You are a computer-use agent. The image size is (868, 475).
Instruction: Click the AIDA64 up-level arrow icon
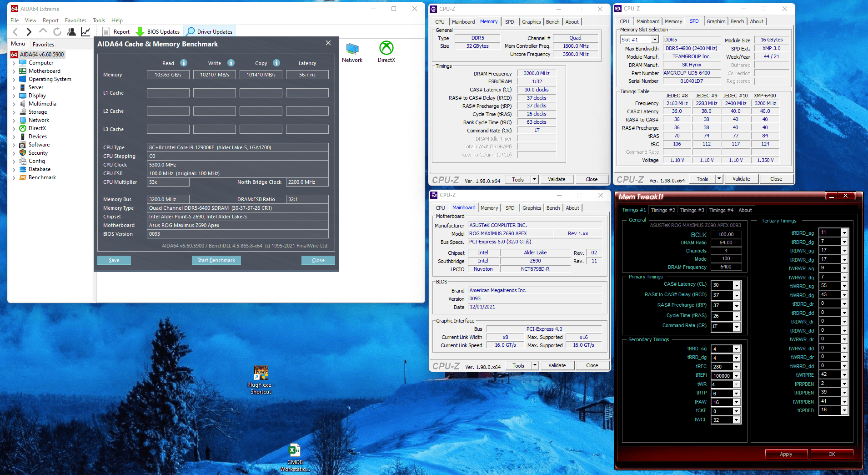click(x=43, y=31)
